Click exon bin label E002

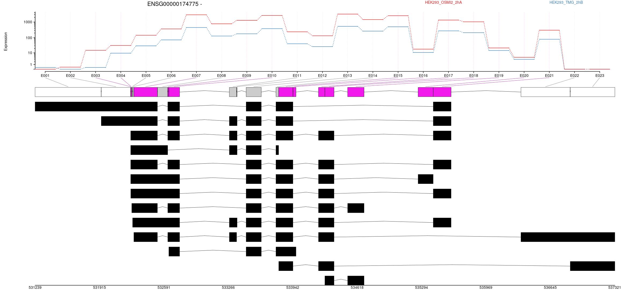point(70,76)
